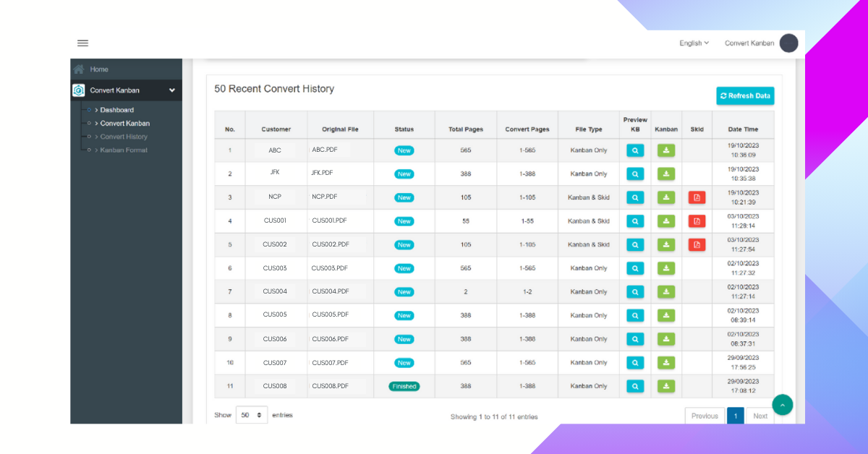Screen dimensions: 868x454
Task: Click the hamburger menu icon
Action: 83,43
